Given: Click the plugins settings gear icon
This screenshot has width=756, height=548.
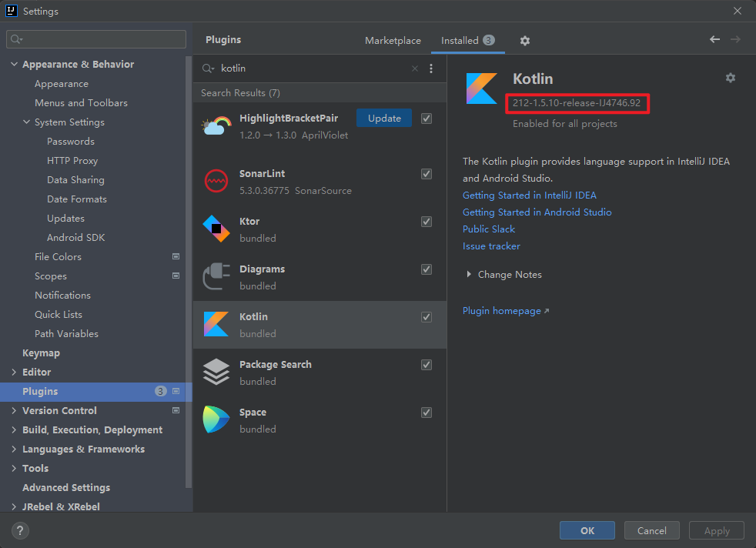Looking at the screenshot, I should pyautogui.click(x=524, y=41).
